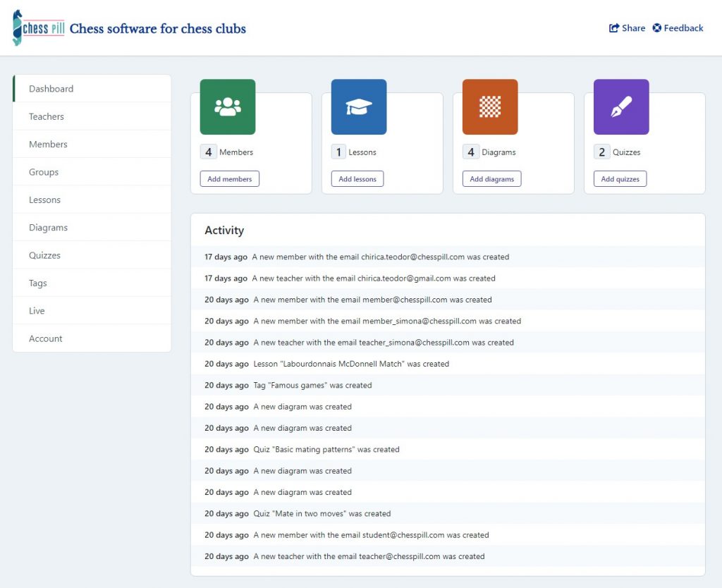Click the Members count badge showing 4
Image resolution: width=722 pixels, height=588 pixels.
point(209,152)
